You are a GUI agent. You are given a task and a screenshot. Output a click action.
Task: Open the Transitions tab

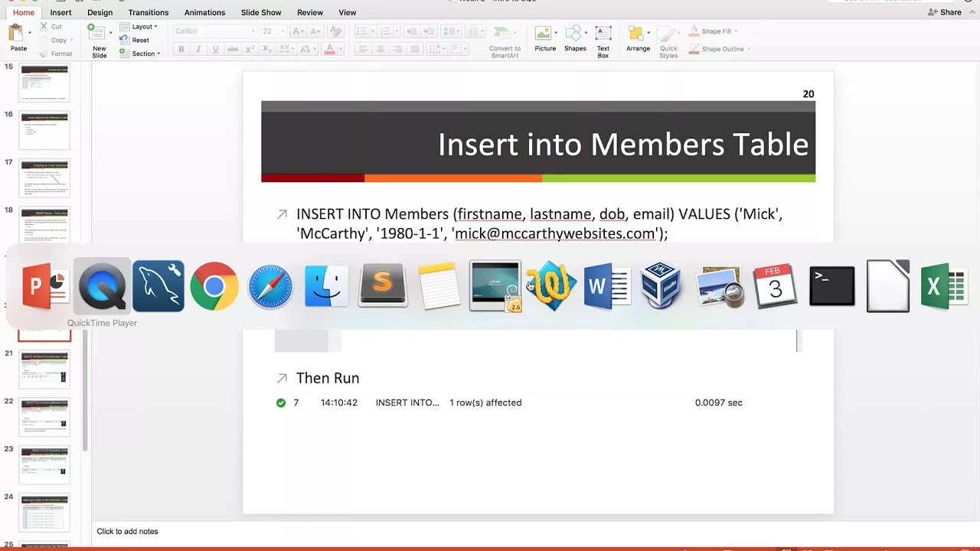click(149, 12)
